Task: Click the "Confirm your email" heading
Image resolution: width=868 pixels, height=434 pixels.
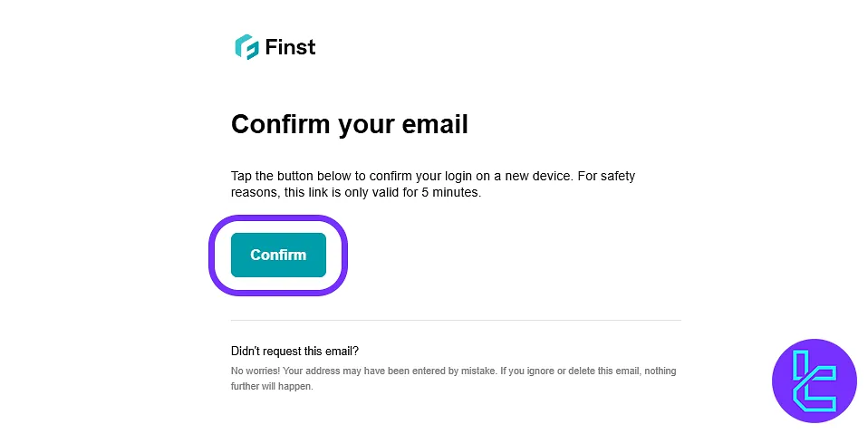Action: [349, 124]
